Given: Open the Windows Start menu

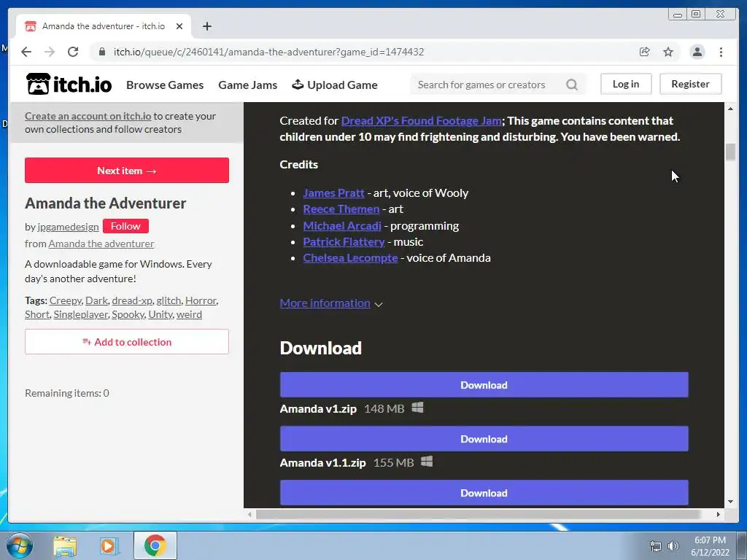Looking at the screenshot, I should [20, 545].
